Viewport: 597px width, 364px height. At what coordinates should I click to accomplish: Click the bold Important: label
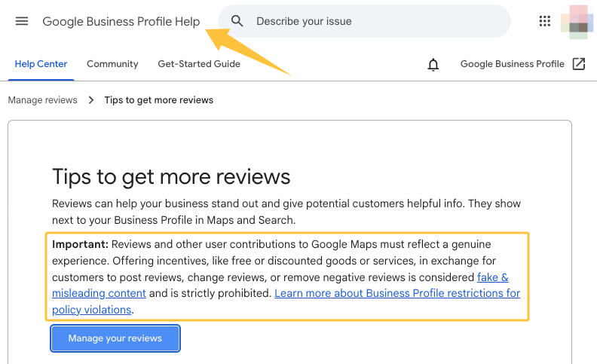coord(81,244)
